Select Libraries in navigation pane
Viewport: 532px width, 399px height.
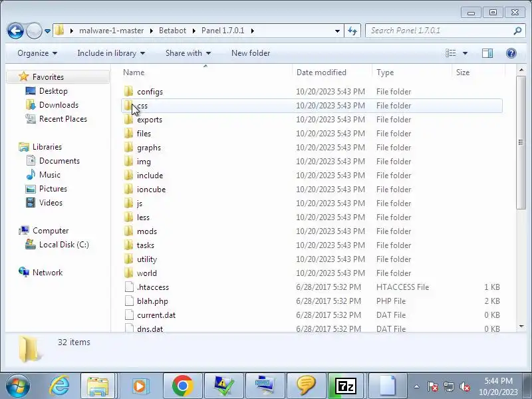click(47, 147)
